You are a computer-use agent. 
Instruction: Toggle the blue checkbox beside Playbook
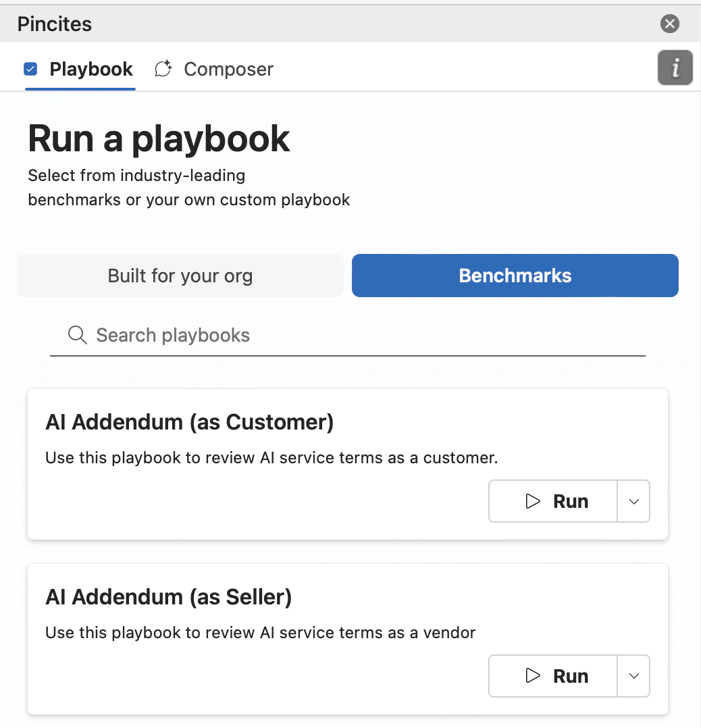[30, 68]
